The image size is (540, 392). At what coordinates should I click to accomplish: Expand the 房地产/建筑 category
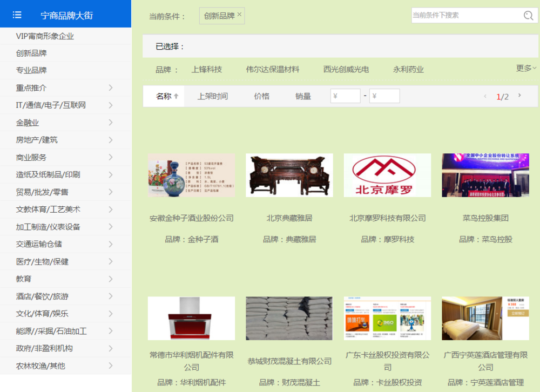(x=111, y=140)
